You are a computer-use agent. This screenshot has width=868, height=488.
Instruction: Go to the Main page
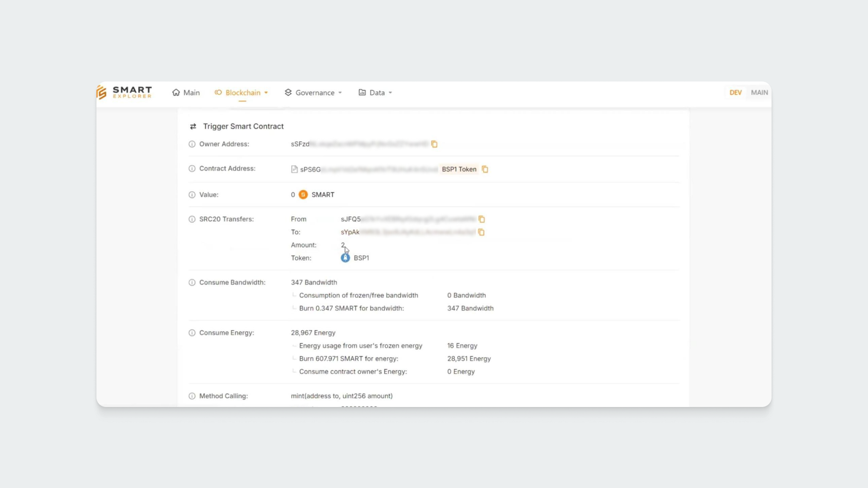[x=186, y=93]
